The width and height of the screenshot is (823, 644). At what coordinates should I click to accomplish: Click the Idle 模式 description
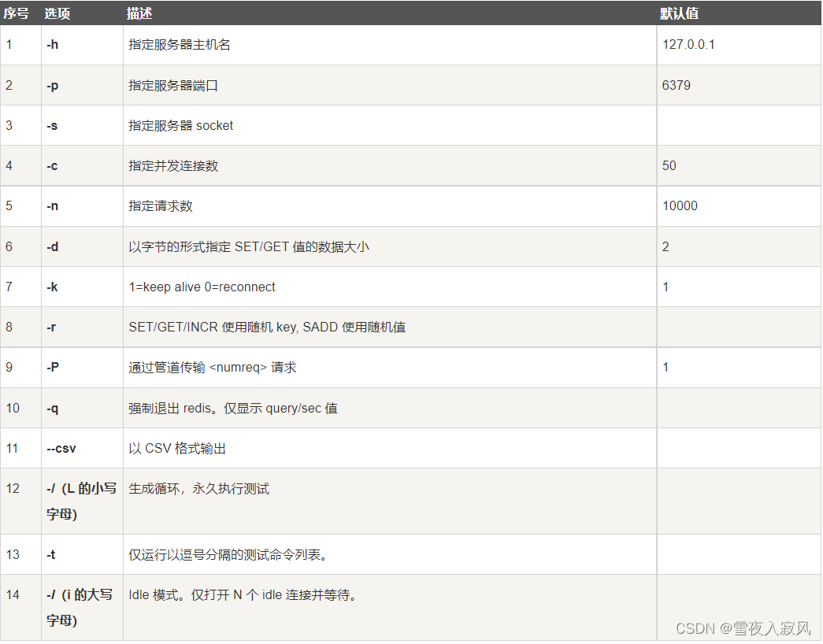coord(242,595)
